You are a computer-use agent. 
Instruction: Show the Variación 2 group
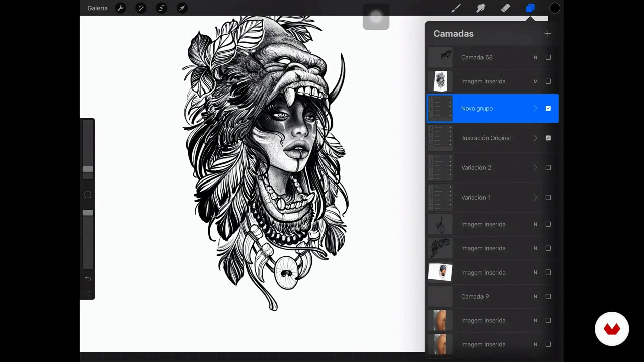pos(548,167)
